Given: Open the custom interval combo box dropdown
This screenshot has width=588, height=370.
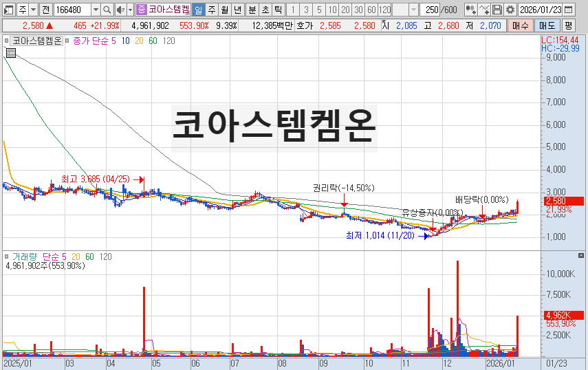Looking at the screenshot, I should [x=413, y=10].
